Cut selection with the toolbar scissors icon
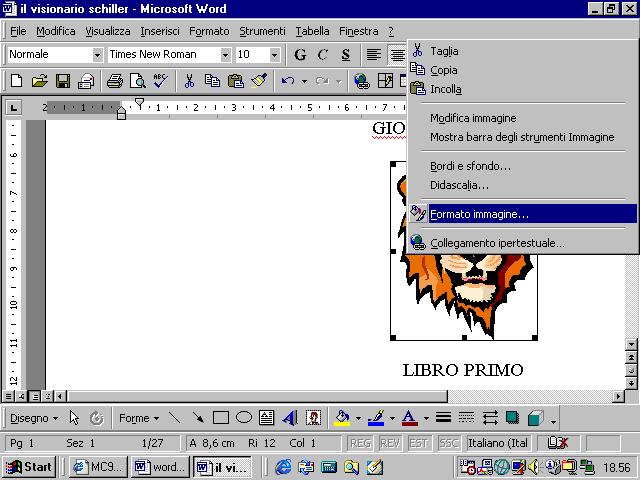640x480 pixels. (189, 80)
